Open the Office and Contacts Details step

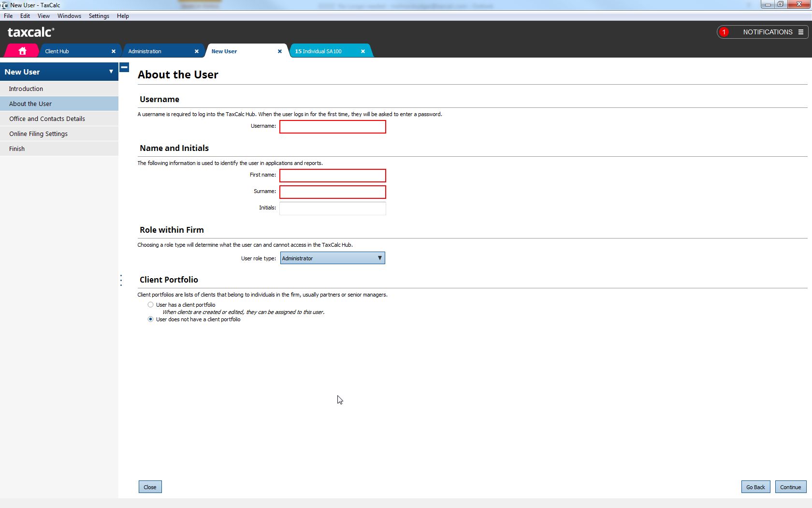coord(47,118)
